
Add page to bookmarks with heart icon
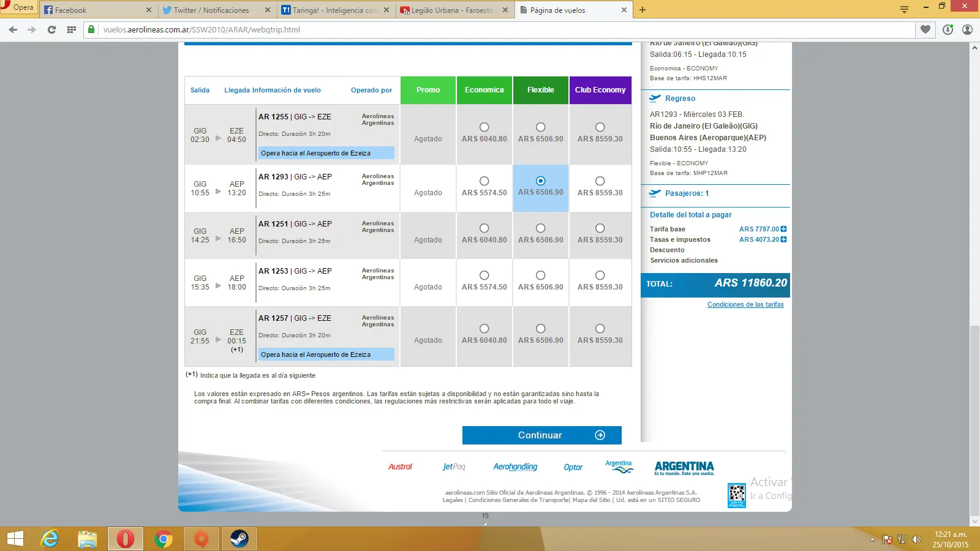925,29
